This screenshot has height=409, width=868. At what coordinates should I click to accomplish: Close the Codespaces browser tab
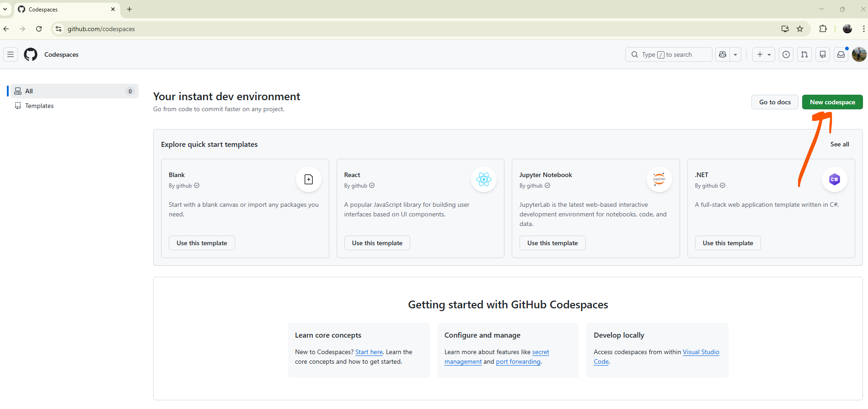113,9
